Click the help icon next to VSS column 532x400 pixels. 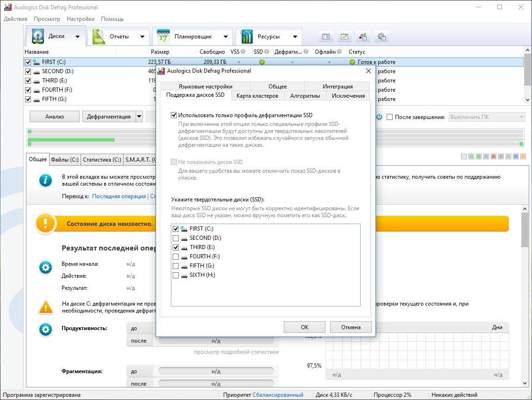pos(243,51)
